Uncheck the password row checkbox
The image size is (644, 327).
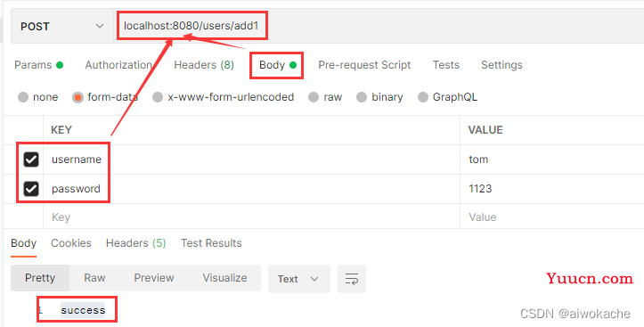(31, 189)
